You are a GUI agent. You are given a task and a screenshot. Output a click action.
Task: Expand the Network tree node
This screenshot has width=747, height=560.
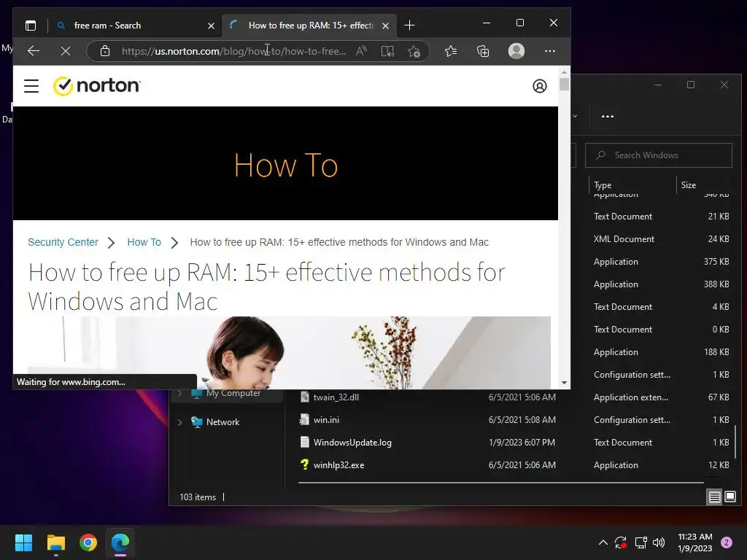click(180, 422)
